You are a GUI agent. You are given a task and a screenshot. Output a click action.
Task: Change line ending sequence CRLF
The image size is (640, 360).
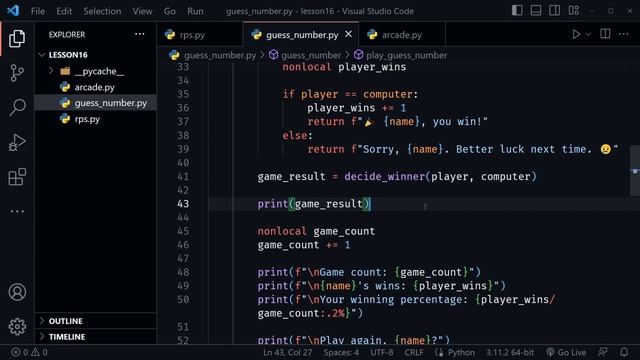tap(414, 352)
